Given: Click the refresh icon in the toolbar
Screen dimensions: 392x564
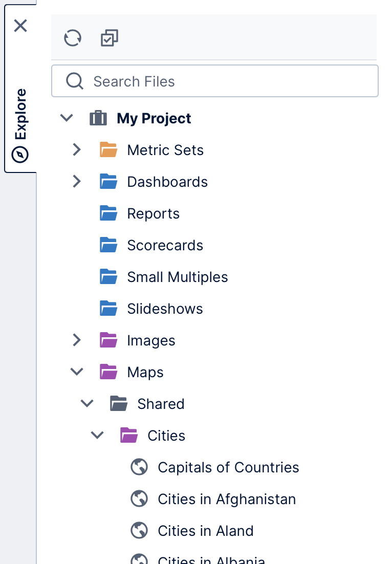Looking at the screenshot, I should point(72,38).
